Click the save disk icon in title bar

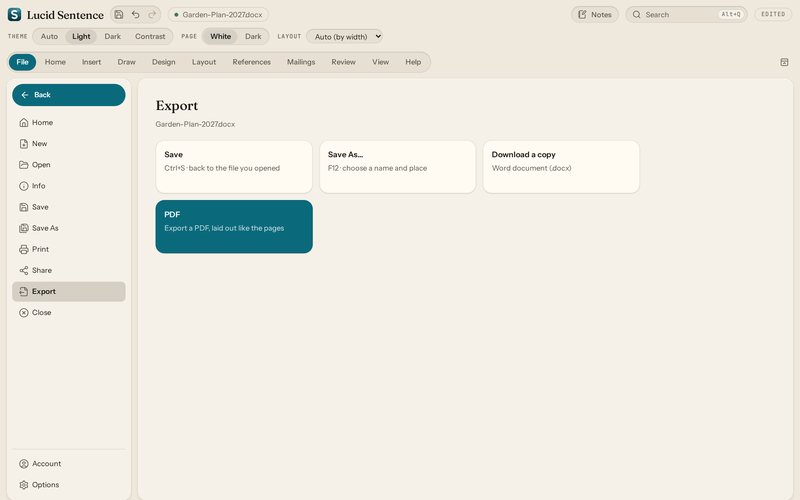[x=118, y=14]
